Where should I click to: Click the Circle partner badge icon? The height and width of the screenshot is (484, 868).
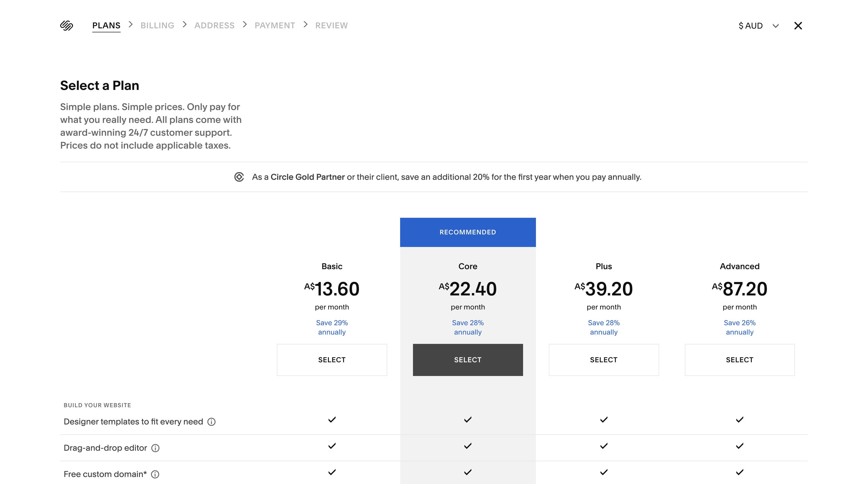[x=239, y=177]
